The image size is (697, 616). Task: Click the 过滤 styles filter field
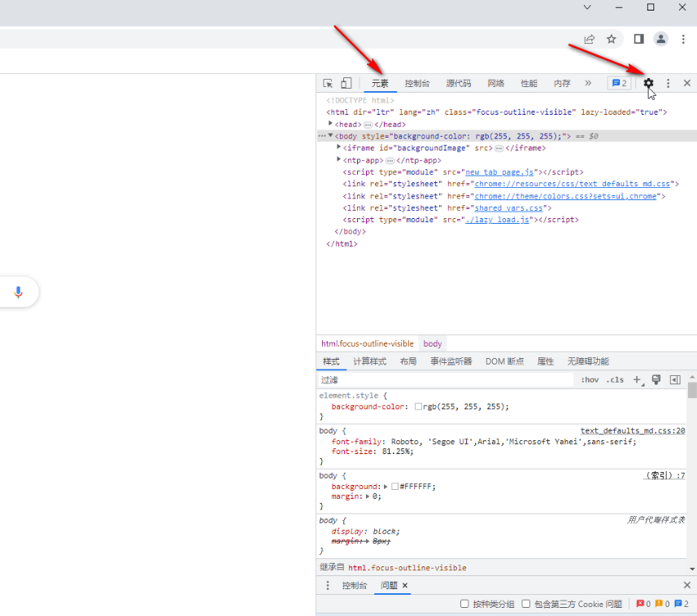coord(446,380)
